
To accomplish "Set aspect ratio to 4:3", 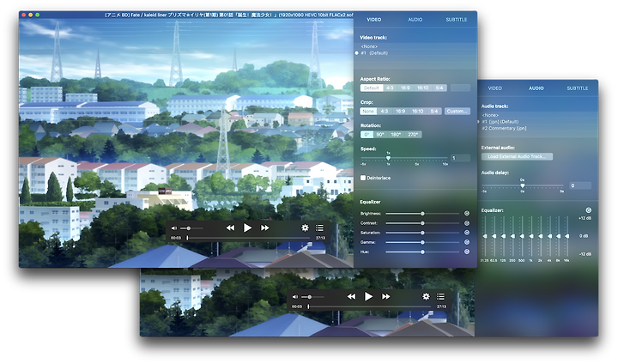I will point(390,88).
